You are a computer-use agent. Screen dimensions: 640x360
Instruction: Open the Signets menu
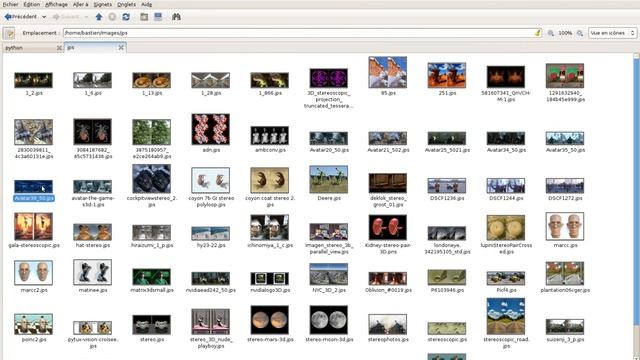tap(102, 4)
